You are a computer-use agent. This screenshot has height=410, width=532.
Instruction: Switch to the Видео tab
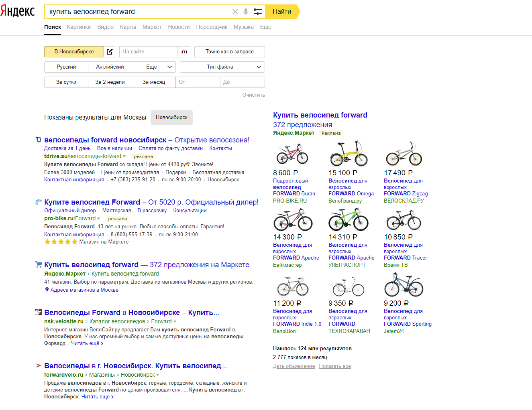tap(105, 27)
